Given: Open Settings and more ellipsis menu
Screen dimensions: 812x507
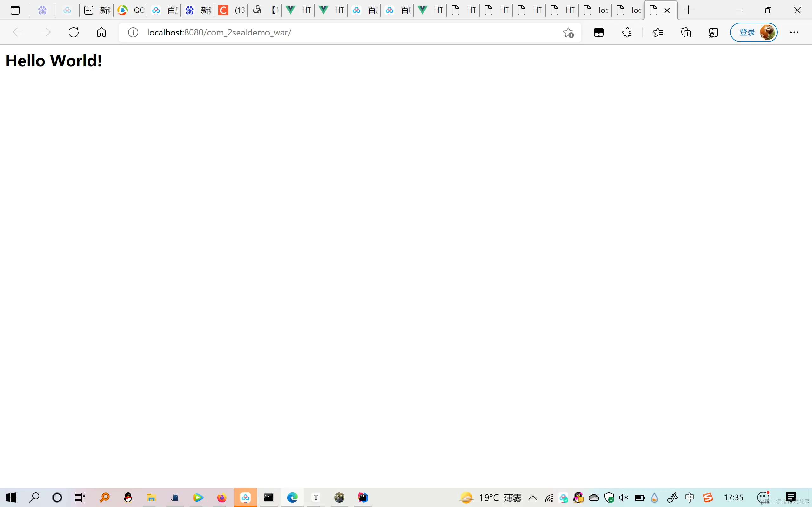Looking at the screenshot, I should (794, 33).
